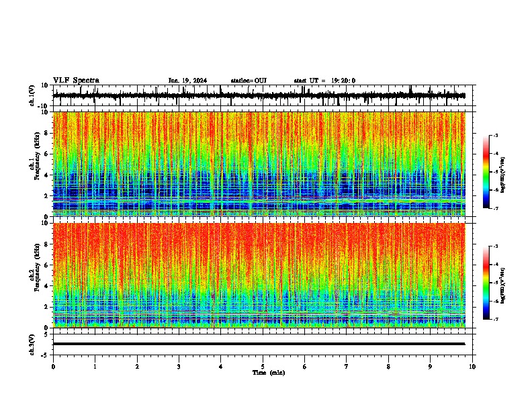
Task: Click the ch.1 voltage waveform trace
Action: 259,95
